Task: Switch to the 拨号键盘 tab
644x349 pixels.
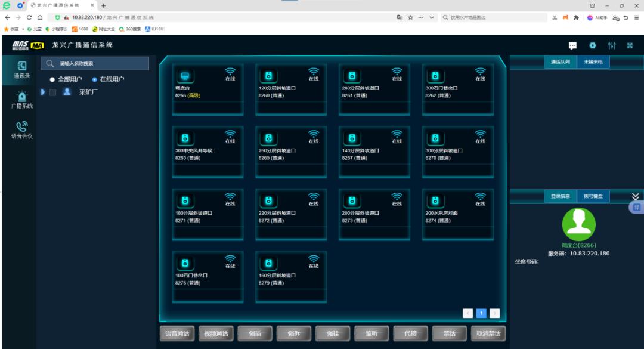Action: [x=593, y=196]
